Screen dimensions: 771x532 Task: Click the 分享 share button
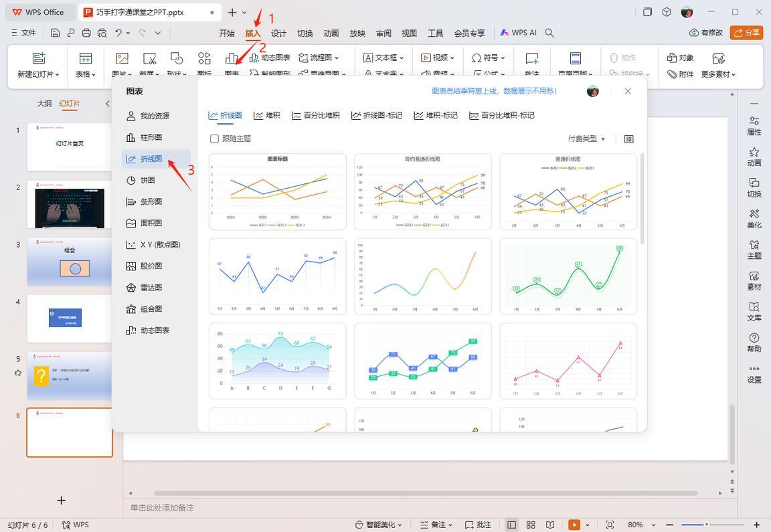click(746, 32)
